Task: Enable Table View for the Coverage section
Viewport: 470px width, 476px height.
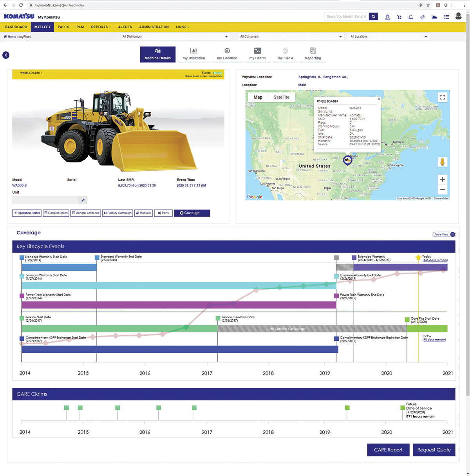Action: tap(444, 234)
